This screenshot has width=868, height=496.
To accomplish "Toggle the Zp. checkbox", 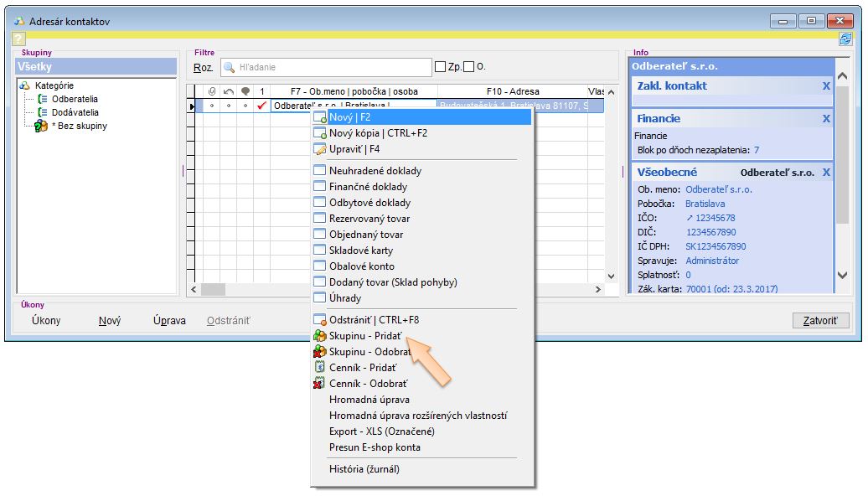I will 440,67.
